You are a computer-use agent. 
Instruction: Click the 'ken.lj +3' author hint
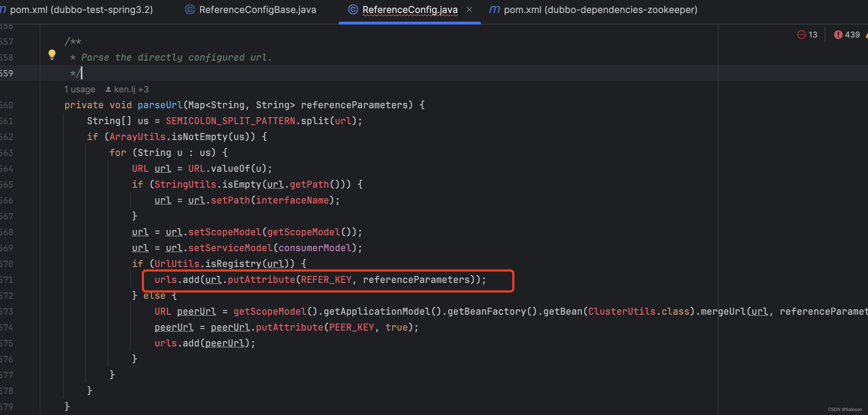pyautogui.click(x=127, y=89)
